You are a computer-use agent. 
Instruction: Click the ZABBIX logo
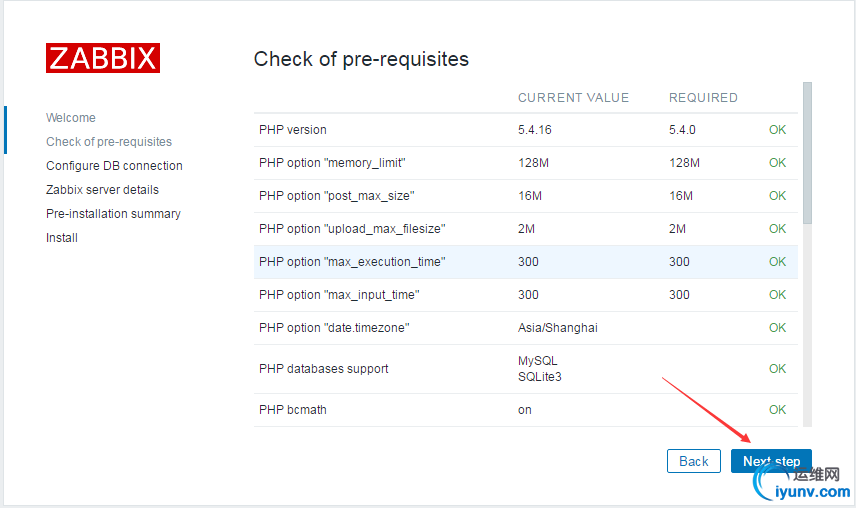[103, 58]
